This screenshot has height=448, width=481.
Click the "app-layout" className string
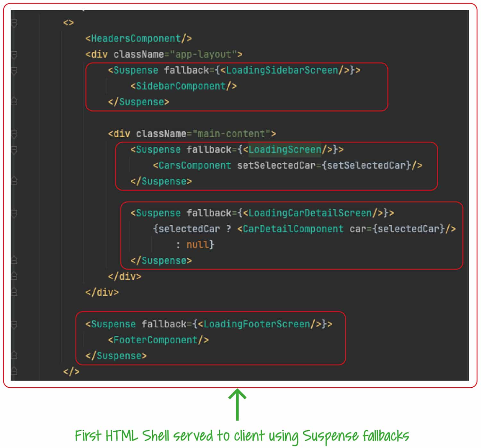(x=203, y=55)
